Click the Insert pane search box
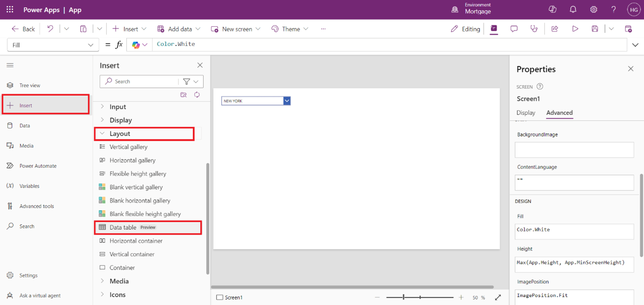Screen dimensions: 644x305 [x=140, y=81]
